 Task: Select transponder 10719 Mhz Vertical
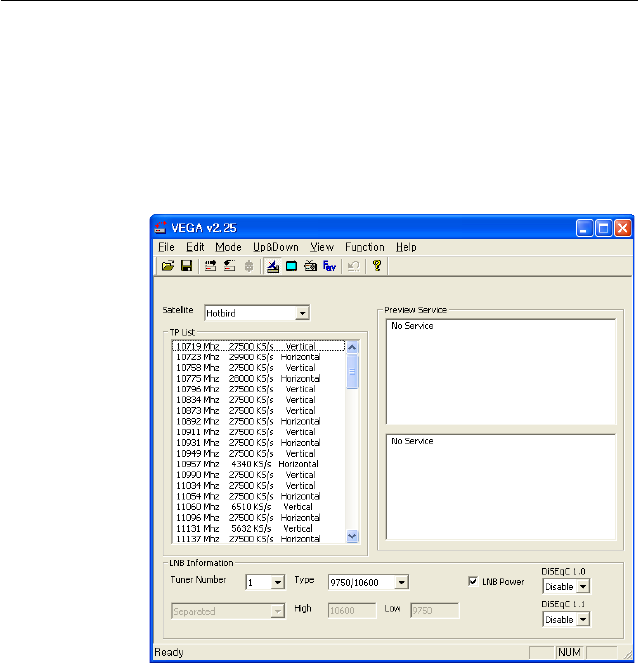(259, 346)
